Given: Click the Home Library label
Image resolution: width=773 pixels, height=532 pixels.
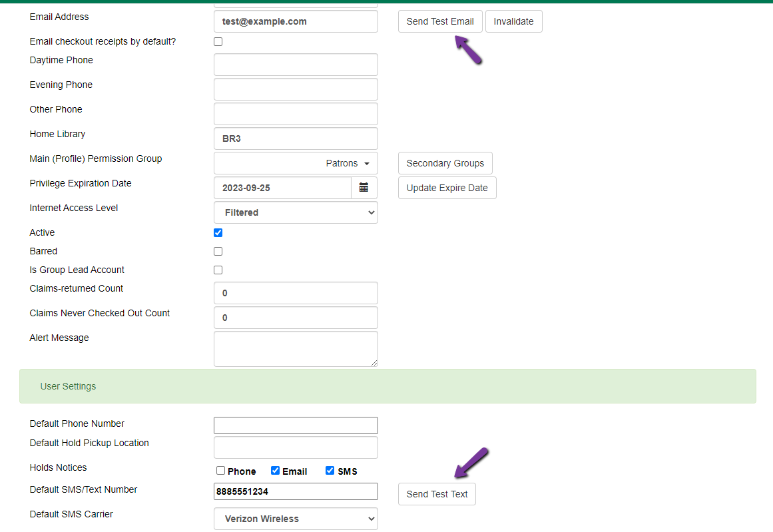Looking at the screenshot, I should point(57,134).
